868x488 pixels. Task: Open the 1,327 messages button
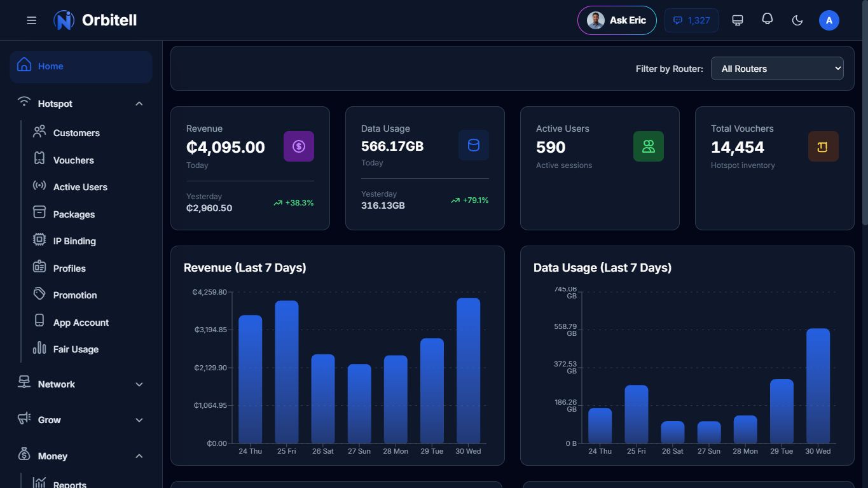(691, 20)
